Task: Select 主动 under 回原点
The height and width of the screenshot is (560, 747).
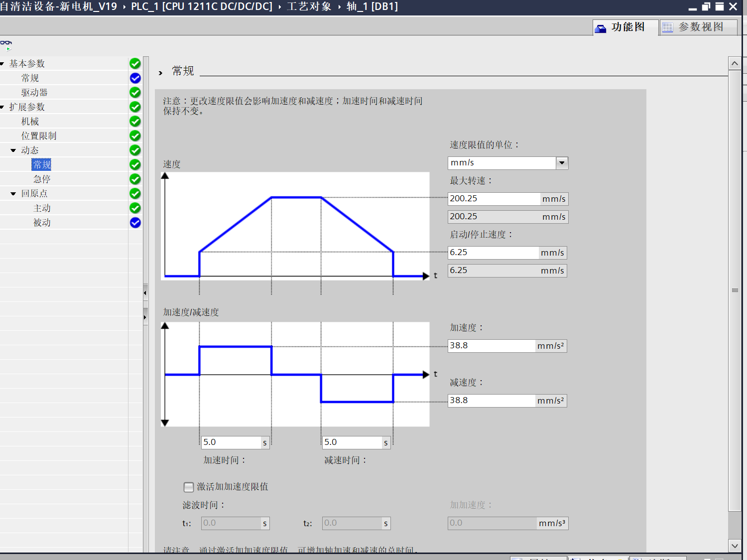Action: click(42, 208)
